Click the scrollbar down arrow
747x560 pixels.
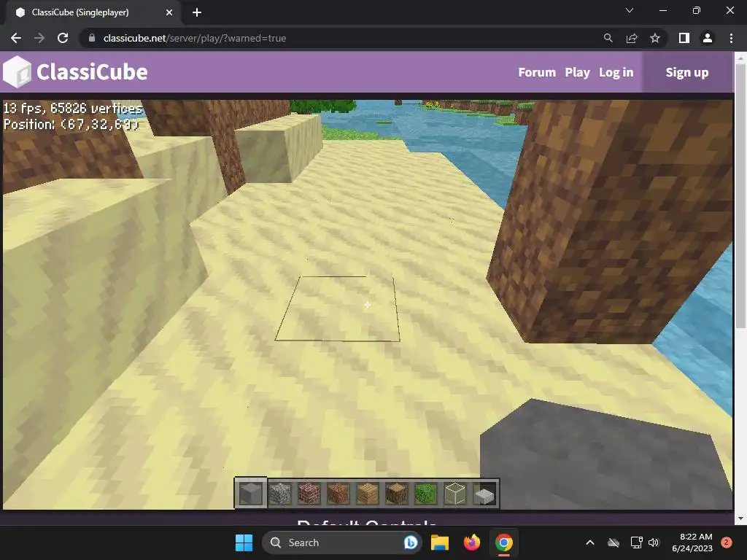coord(740,518)
